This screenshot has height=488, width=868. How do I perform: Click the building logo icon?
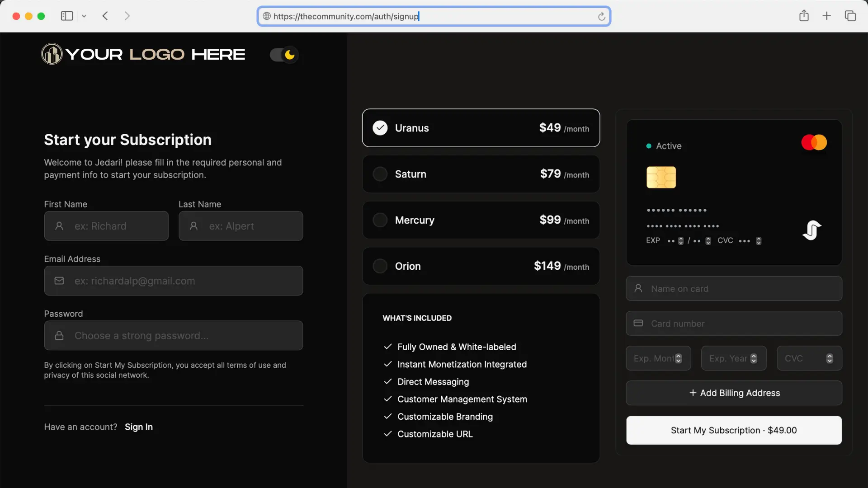(x=52, y=54)
